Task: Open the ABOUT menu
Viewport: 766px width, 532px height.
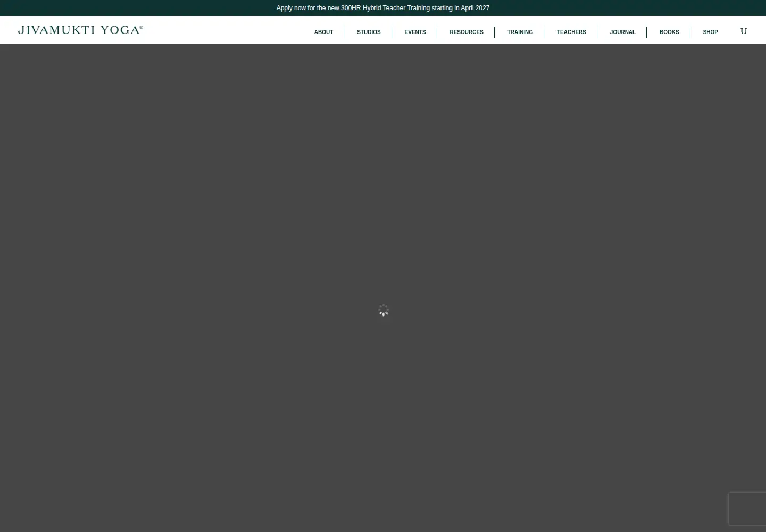Action: tap(323, 32)
